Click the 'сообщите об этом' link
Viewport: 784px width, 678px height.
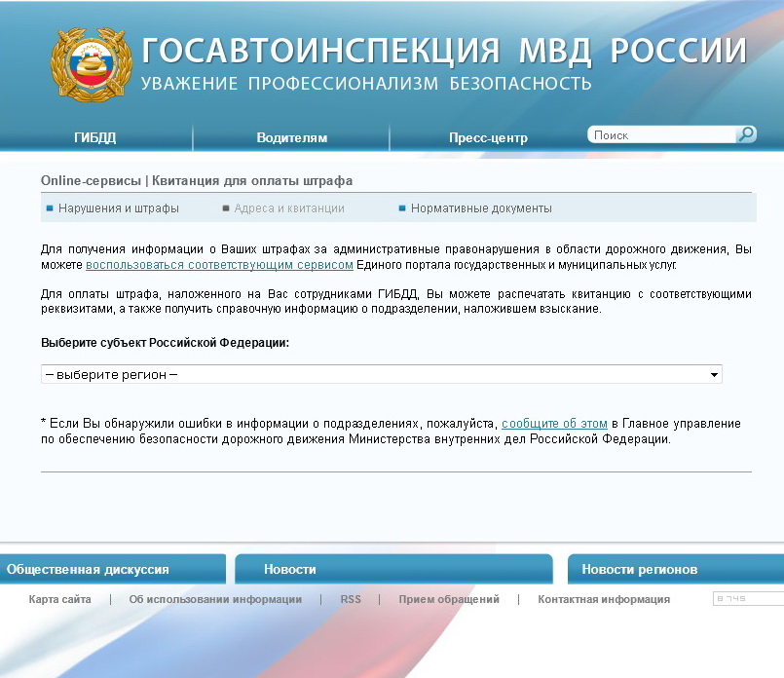tap(554, 424)
